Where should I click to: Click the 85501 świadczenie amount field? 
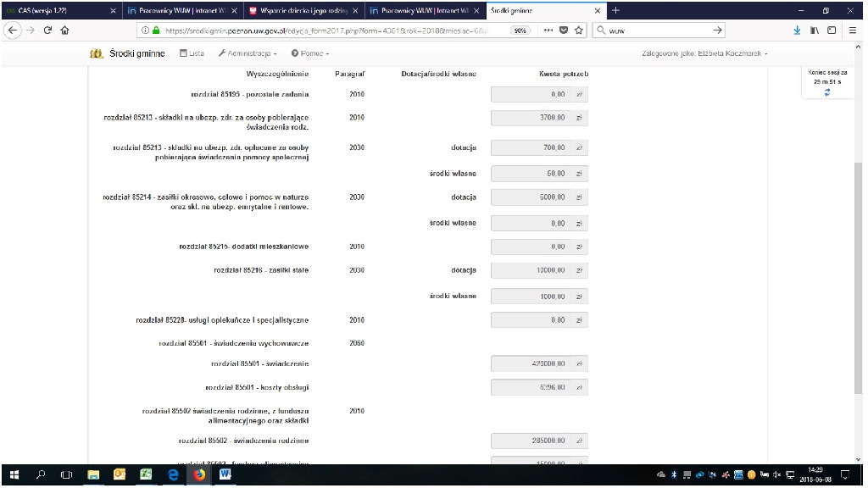pos(531,363)
